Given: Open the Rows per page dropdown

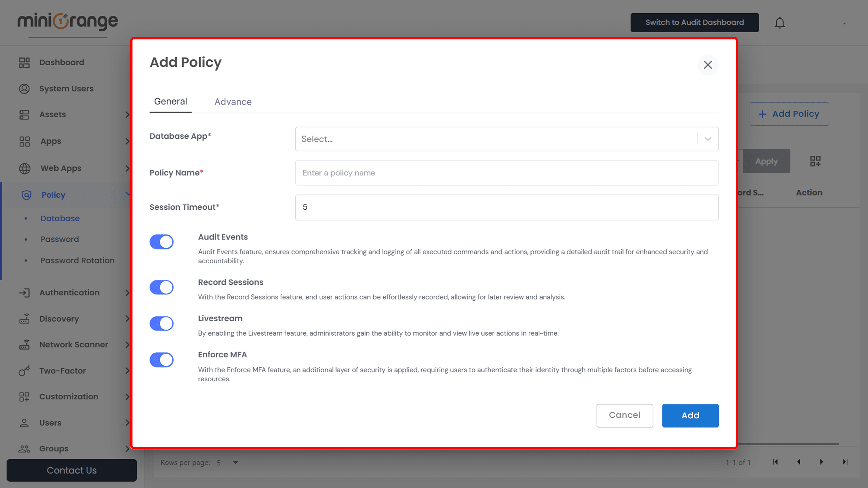Looking at the screenshot, I should 228,462.
